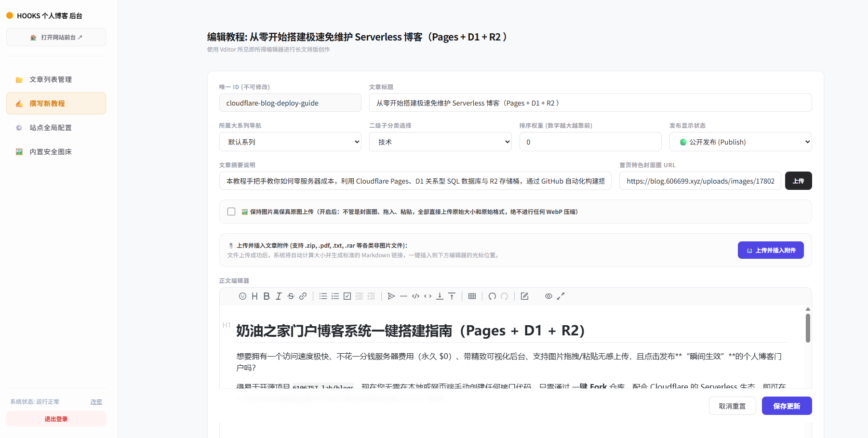Insert an ordered numbered list
868x438 pixels.
click(335, 296)
